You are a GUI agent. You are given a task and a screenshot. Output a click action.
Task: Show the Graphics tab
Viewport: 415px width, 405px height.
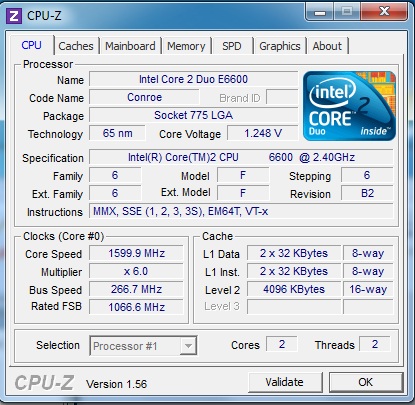[x=280, y=46]
